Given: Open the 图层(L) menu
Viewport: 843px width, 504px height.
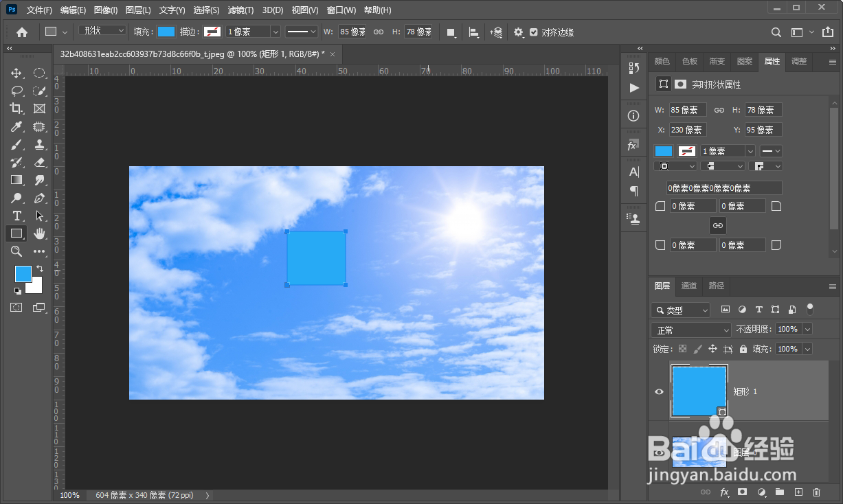Looking at the screenshot, I should click(x=139, y=10).
